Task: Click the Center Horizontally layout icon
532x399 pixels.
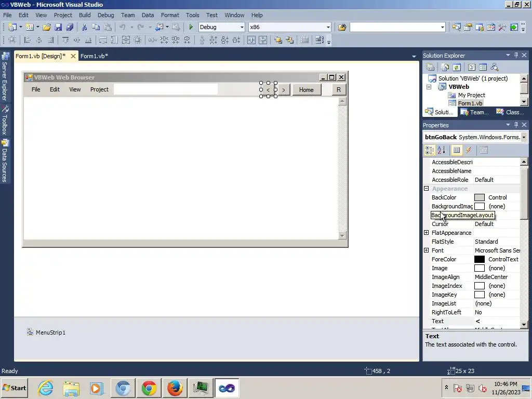Action: pyautogui.click(x=251, y=41)
